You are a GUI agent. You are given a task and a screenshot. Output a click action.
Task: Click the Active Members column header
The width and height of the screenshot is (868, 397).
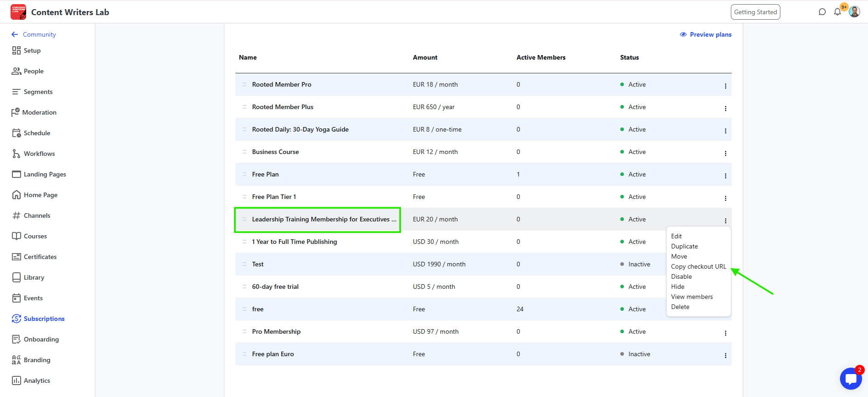point(541,57)
